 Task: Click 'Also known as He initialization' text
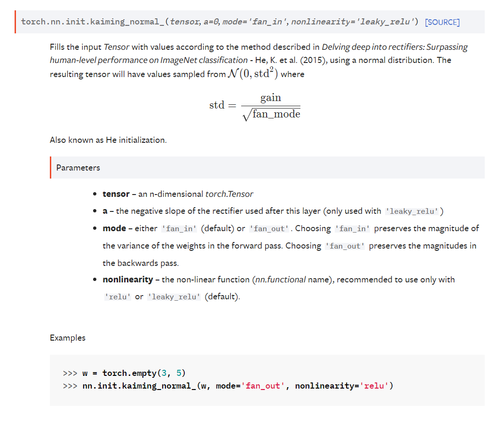click(108, 140)
